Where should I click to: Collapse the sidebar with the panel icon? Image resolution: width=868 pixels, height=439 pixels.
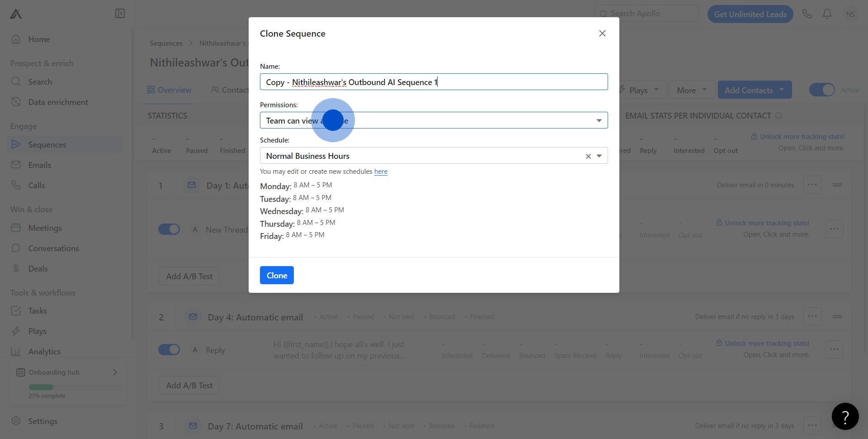coord(120,14)
